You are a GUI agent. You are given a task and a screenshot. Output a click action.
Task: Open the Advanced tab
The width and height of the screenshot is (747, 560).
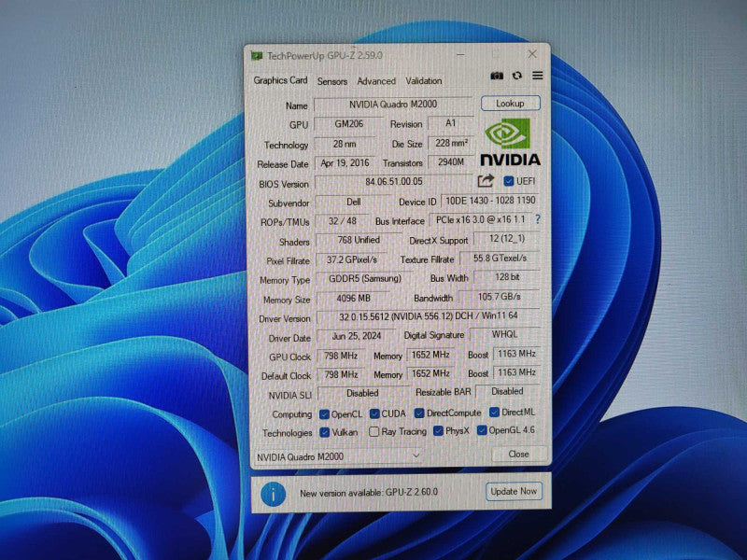click(376, 81)
